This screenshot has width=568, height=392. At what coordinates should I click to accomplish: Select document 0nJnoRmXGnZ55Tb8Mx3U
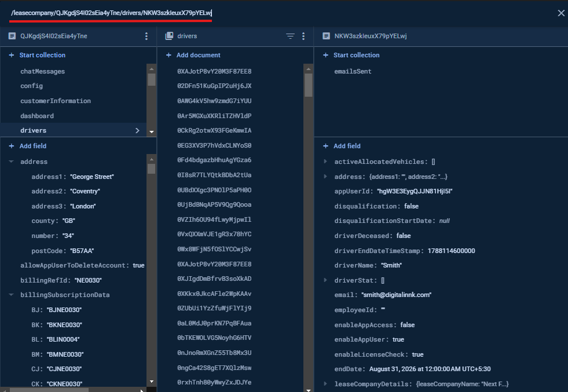[x=214, y=353]
